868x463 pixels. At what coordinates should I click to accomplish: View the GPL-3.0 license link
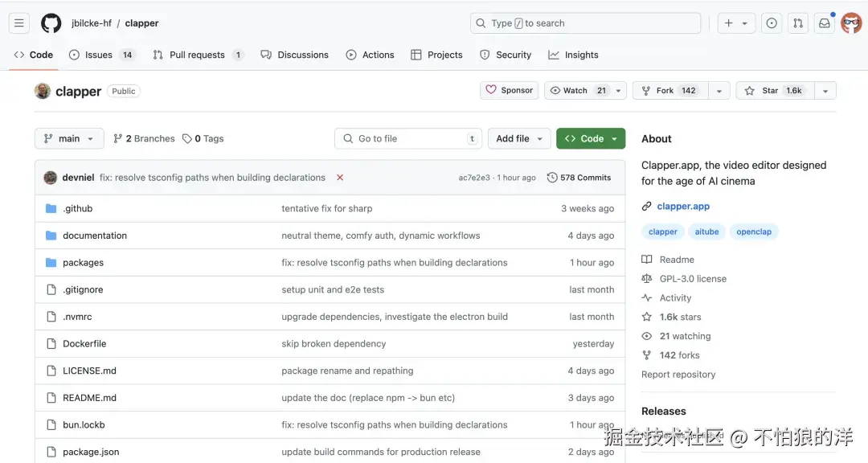(684, 279)
